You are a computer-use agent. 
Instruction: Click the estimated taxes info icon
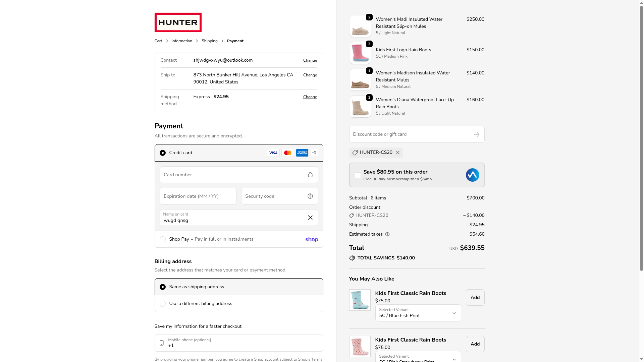(x=387, y=234)
